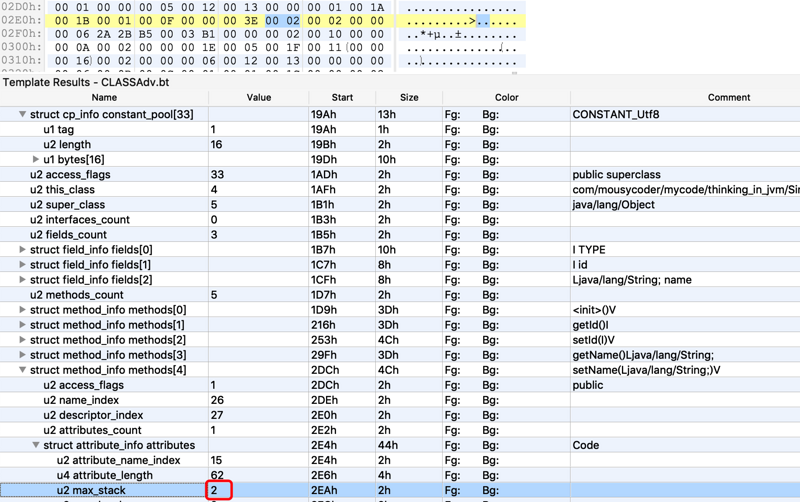This screenshot has height=502, width=800.
Task: Select the u2 max_stack row
Action: pyautogui.click(x=400, y=490)
